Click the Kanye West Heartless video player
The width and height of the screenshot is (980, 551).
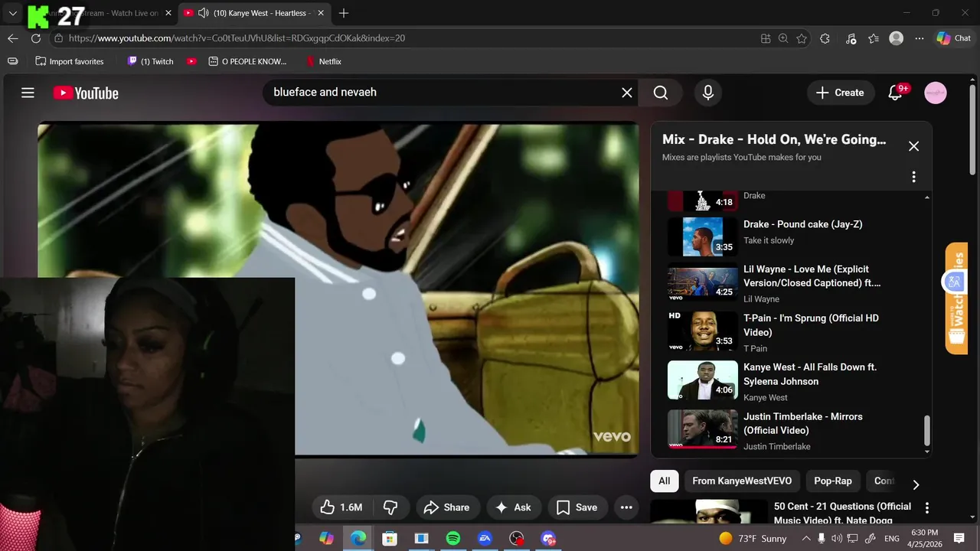coord(338,289)
